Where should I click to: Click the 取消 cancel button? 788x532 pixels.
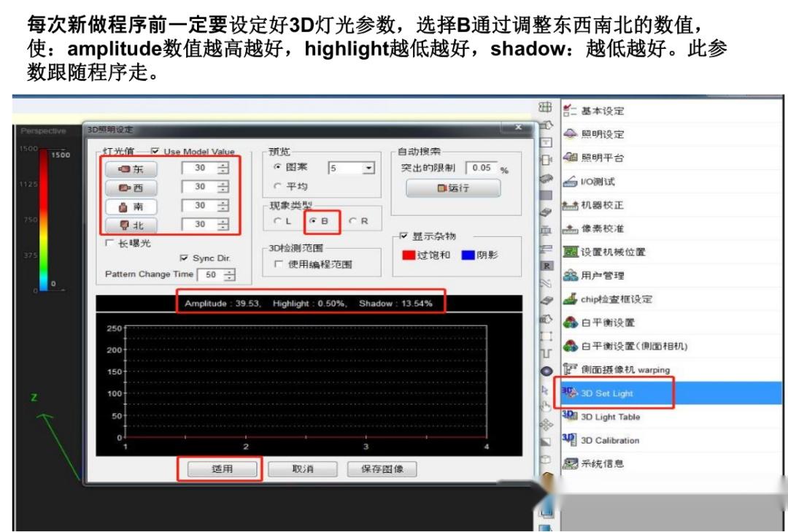click(303, 469)
